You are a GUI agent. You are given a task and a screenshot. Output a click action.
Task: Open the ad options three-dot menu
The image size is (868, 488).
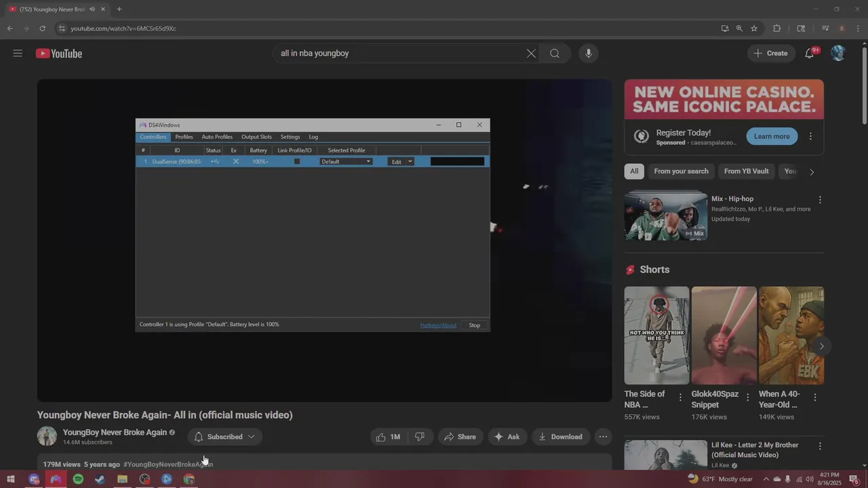pos(810,136)
